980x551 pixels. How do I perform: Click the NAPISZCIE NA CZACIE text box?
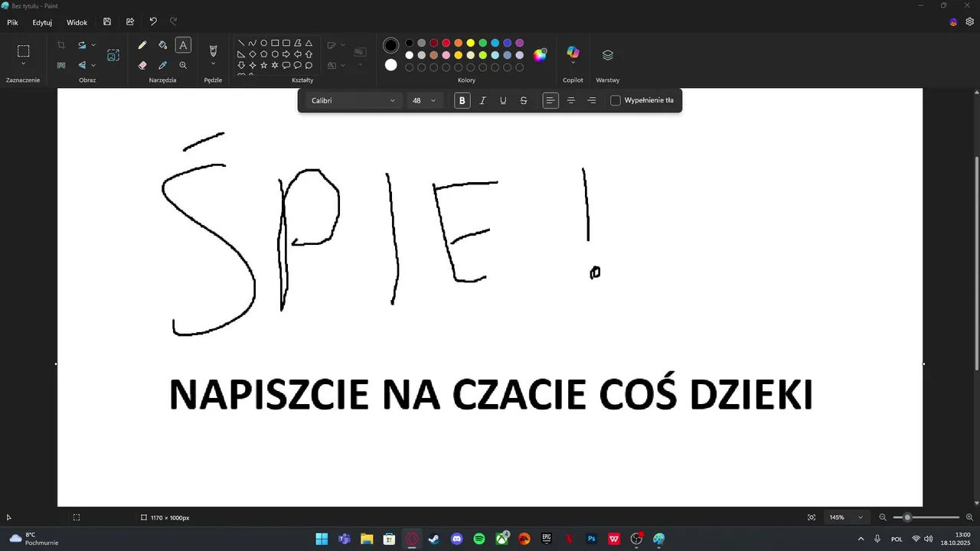pos(490,395)
